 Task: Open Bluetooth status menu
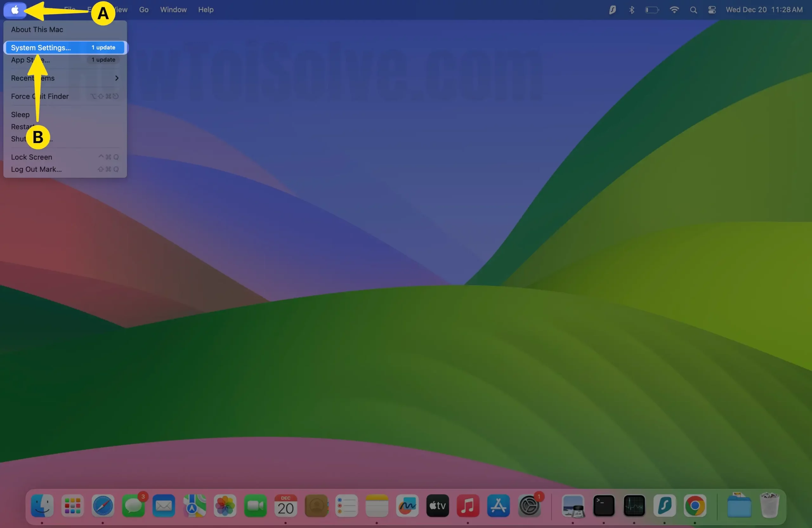[632, 10]
